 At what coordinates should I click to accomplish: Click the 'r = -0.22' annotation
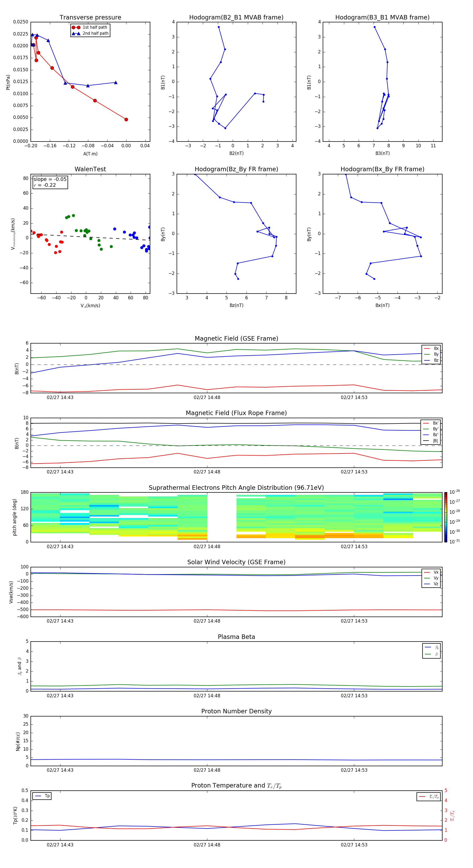tap(45, 185)
